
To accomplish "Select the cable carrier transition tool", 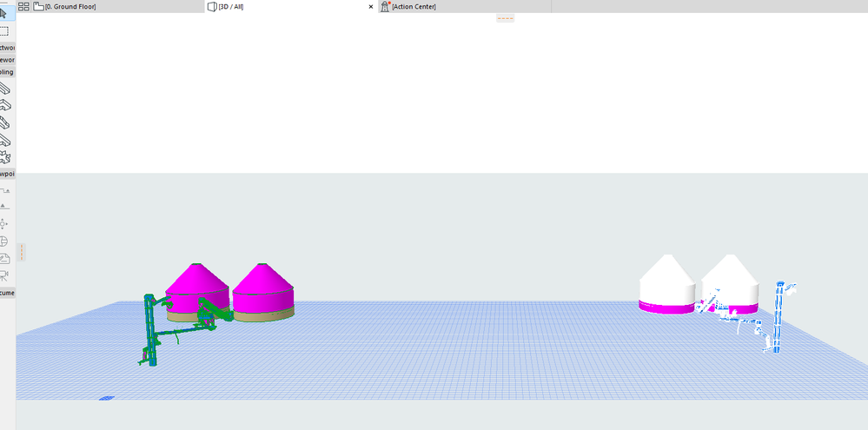I will pyautogui.click(x=5, y=122).
